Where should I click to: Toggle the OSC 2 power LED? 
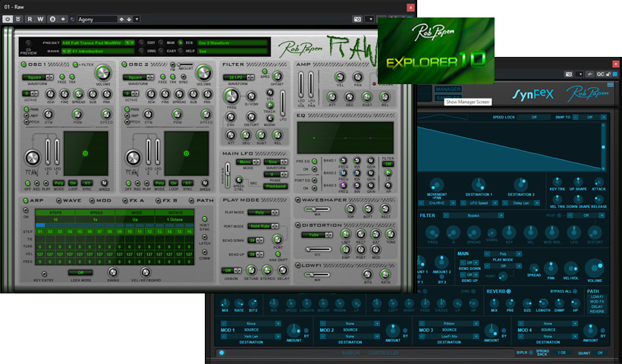point(124,64)
